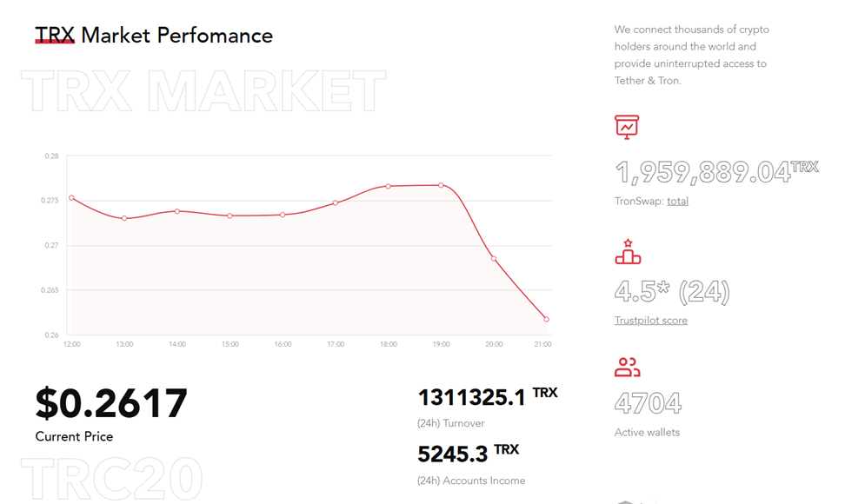
Task: Click the '(24h) Accounts Income' label
Action: [x=471, y=481]
